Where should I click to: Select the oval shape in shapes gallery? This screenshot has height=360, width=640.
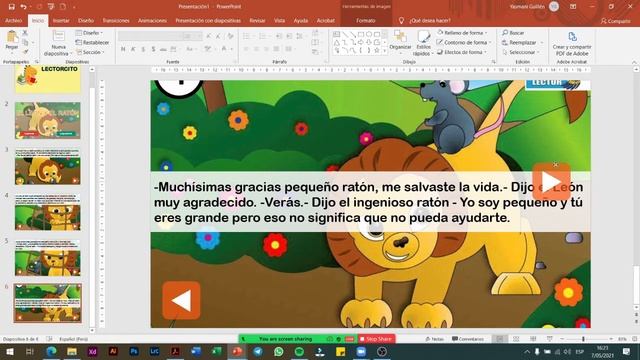(369, 34)
